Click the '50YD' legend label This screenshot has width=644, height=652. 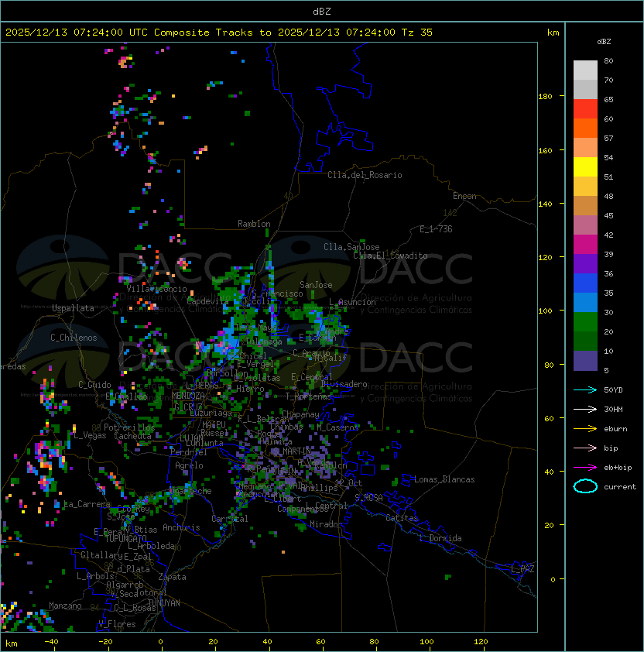[x=613, y=389]
